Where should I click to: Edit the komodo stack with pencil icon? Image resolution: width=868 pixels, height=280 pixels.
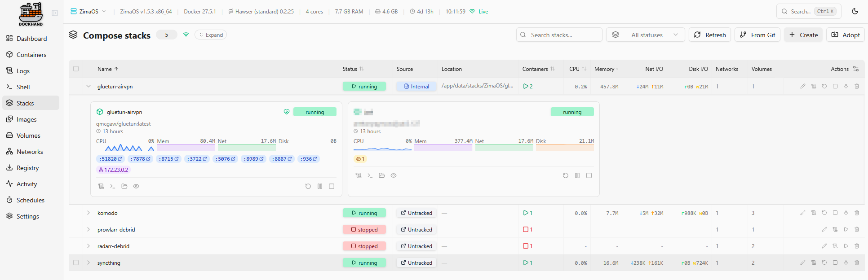(x=802, y=213)
